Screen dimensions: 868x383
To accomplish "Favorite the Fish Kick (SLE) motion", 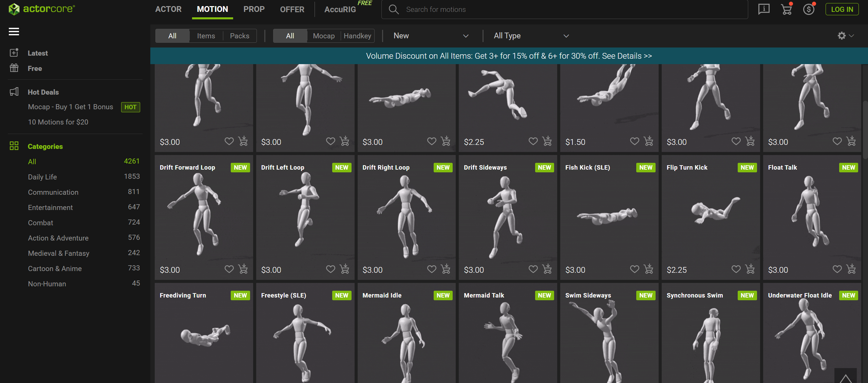I will [x=635, y=269].
